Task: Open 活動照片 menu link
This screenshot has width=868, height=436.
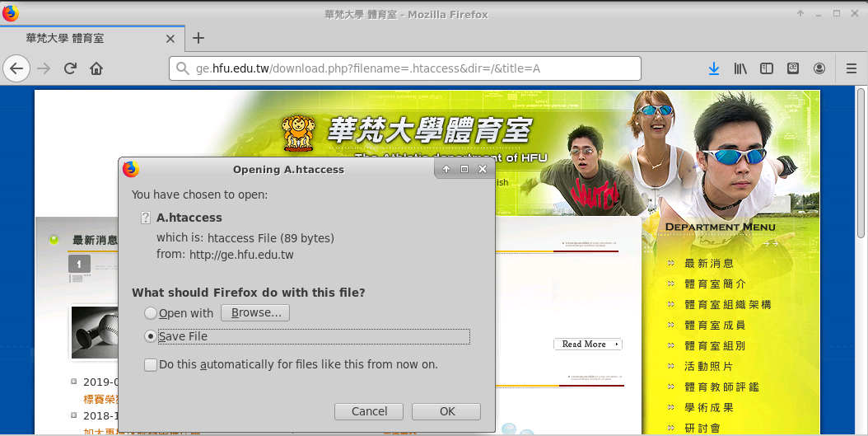Action: pyautogui.click(x=709, y=366)
